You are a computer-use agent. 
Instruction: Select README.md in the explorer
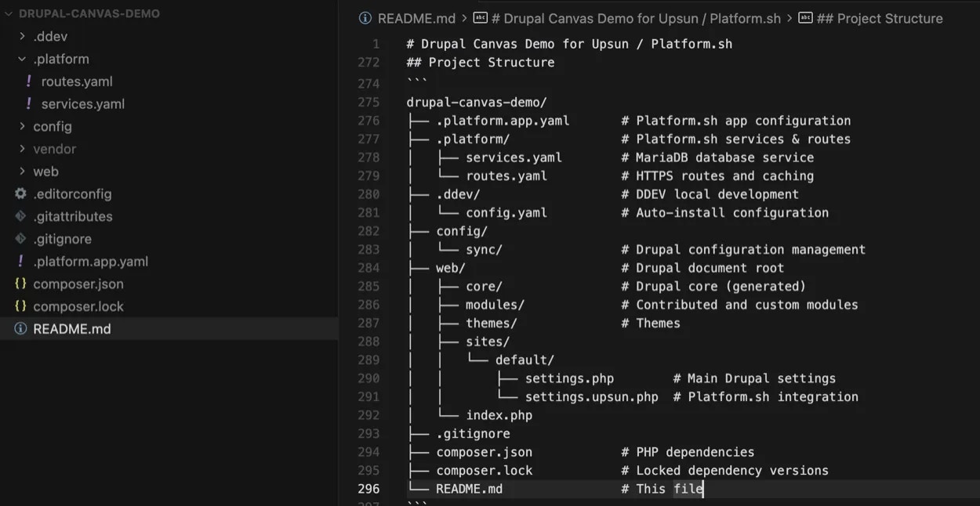coord(72,329)
